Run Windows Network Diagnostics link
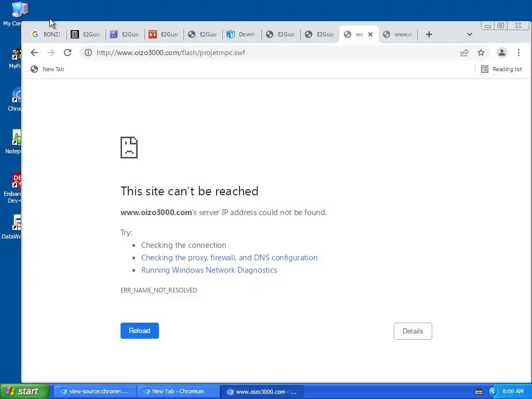This screenshot has width=532, height=399. click(x=209, y=270)
